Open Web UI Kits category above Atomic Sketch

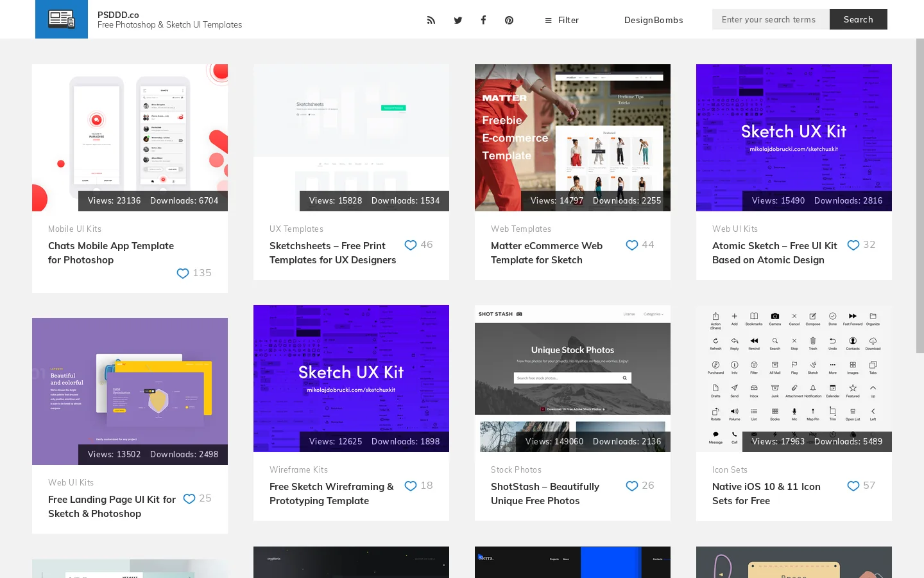click(735, 229)
